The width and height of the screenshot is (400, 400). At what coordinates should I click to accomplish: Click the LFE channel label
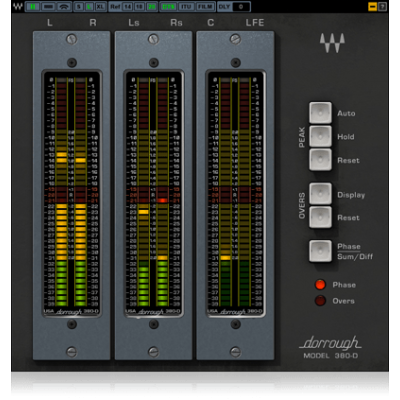[255, 23]
